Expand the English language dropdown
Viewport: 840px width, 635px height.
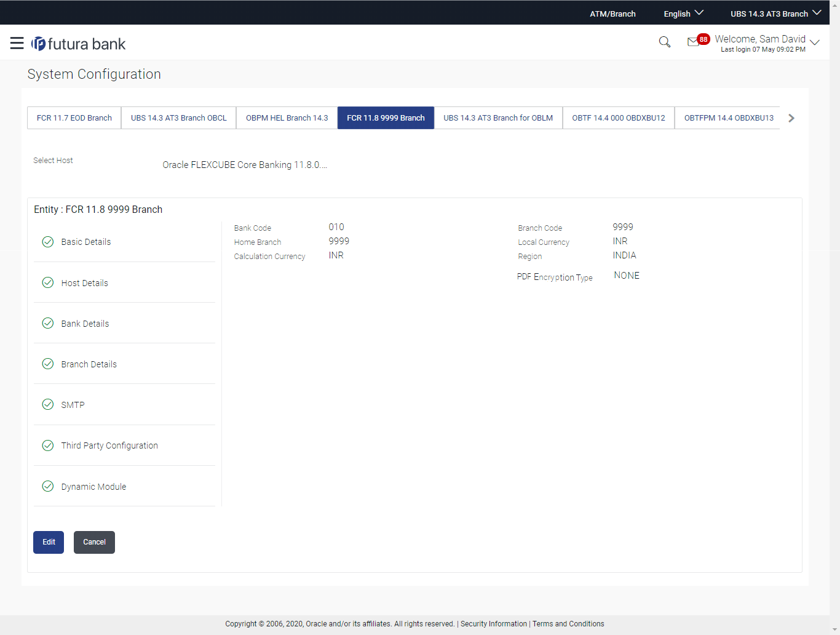683,14
